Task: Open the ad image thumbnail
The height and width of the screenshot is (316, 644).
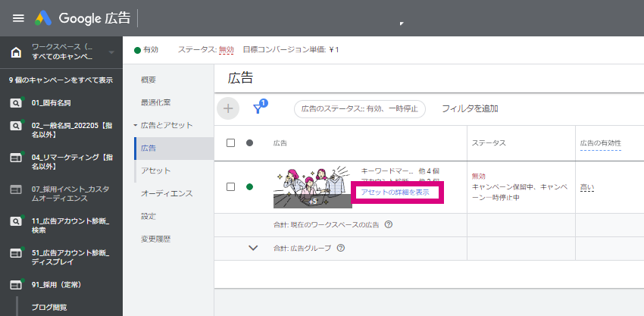Action: [313, 187]
